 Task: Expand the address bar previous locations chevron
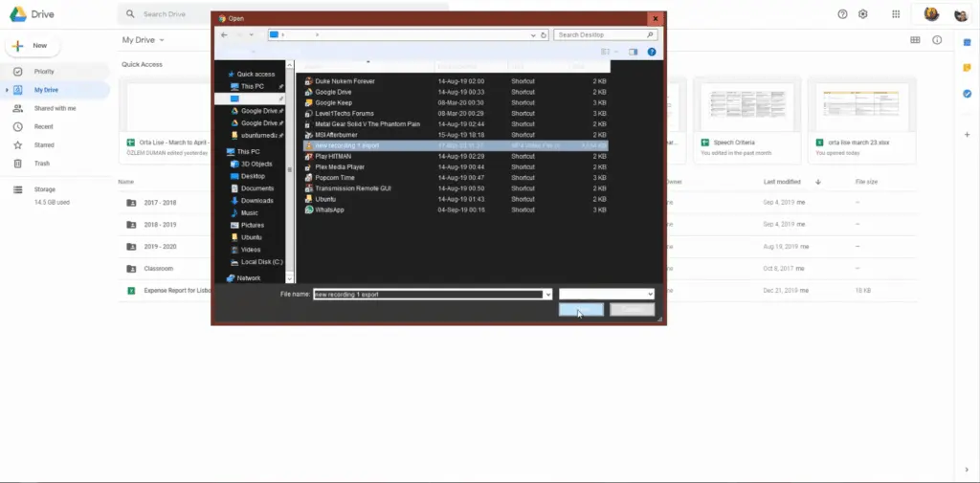[x=533, y=35]
